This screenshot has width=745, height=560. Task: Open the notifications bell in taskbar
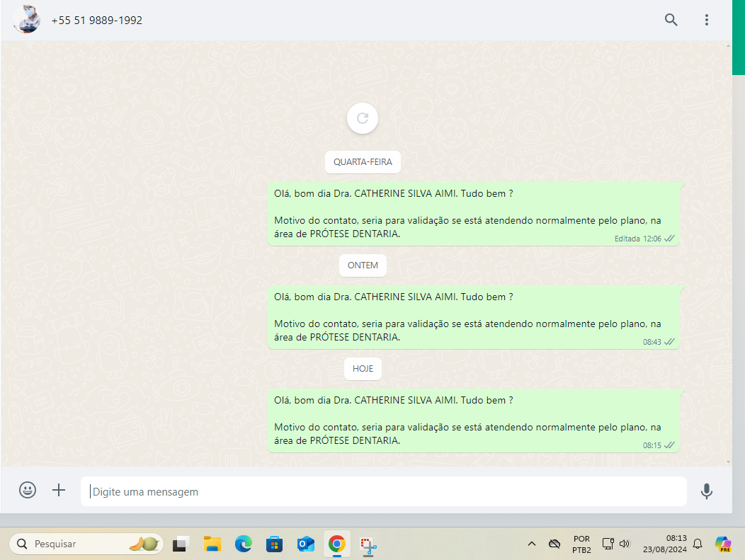(x=698, y=544)
